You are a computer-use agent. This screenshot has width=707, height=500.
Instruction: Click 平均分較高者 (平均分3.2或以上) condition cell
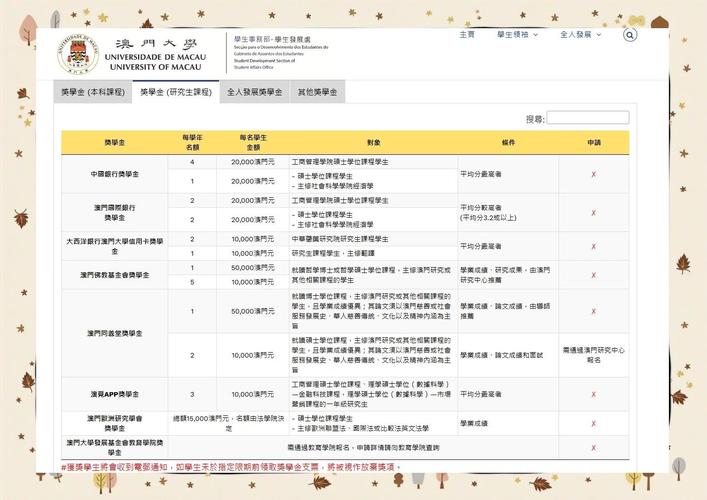pyautogui.click(x=508, y=213)
